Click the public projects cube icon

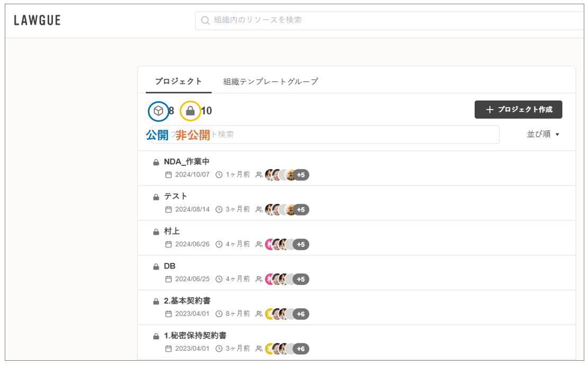coord(158,111)
